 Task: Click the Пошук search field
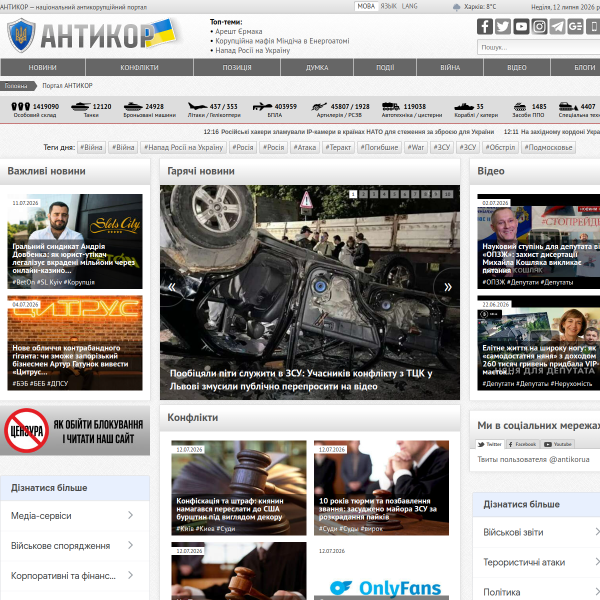pyautogui.click(x=538, y=47)
